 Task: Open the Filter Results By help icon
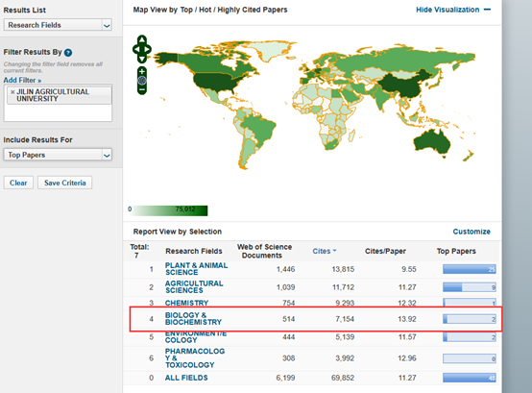pos(68,53)
